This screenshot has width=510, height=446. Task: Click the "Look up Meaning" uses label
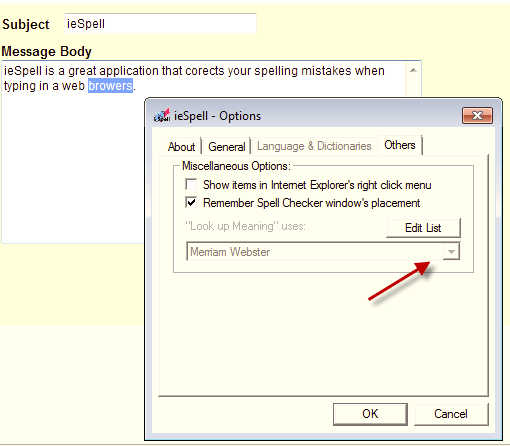coord(245,226)
